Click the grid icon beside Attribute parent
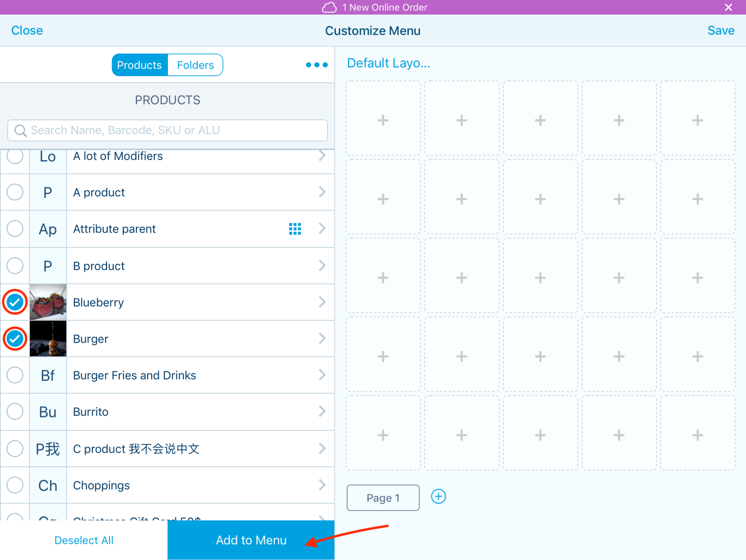The width and height of the screenshot is (746, 560). [x=295, y=228]
